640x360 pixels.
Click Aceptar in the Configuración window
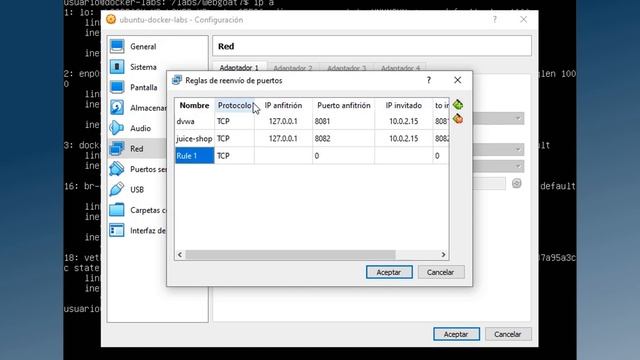pyautogui.click(x=456, y=334)
